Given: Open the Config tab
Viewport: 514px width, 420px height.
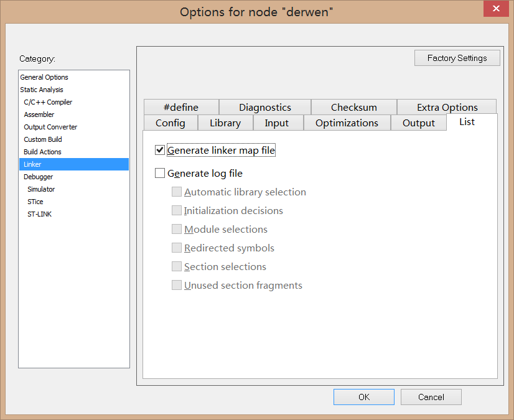Looking at the screenshot, I should tap(170, 123).
